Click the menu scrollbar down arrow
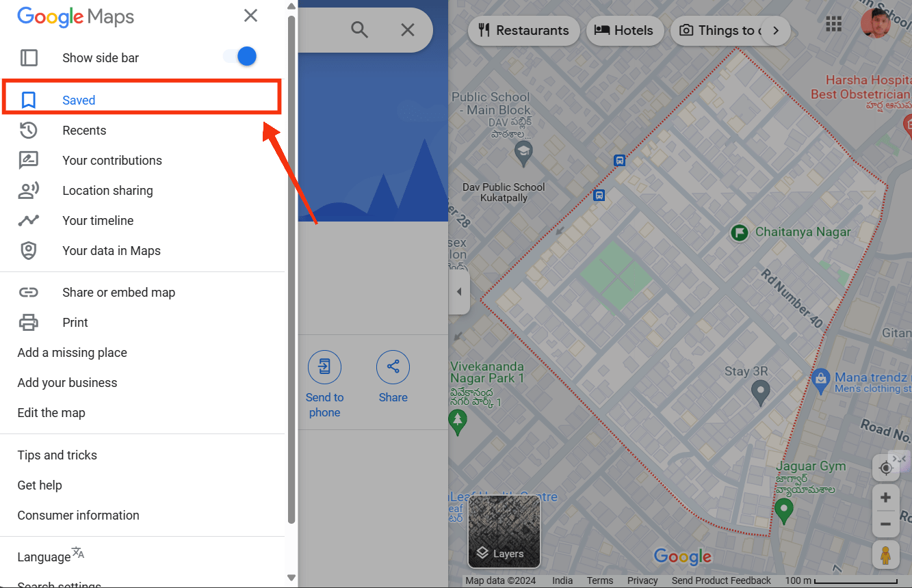 coord(291,578)
